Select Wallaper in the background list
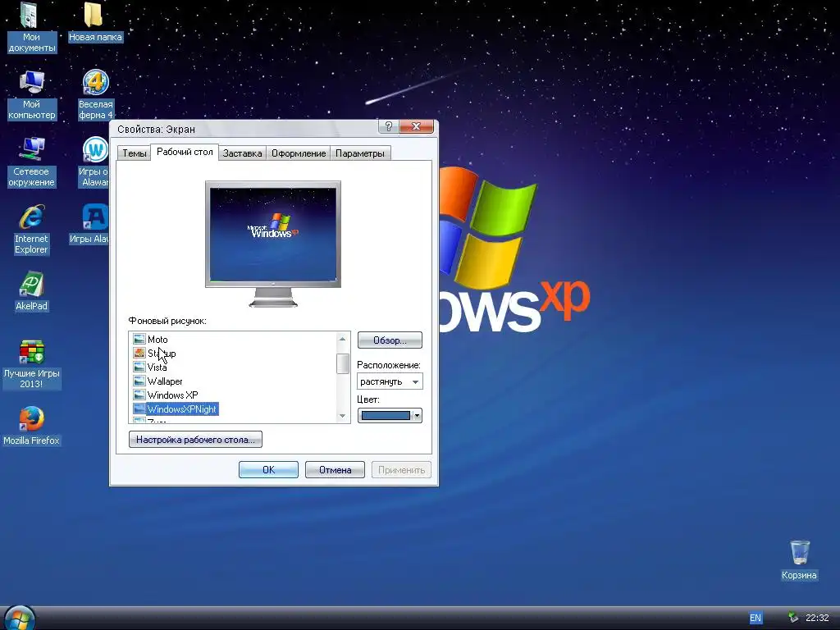Image resolution: width=840 pixels, height=630 pixels. click(x=165, y=381)
